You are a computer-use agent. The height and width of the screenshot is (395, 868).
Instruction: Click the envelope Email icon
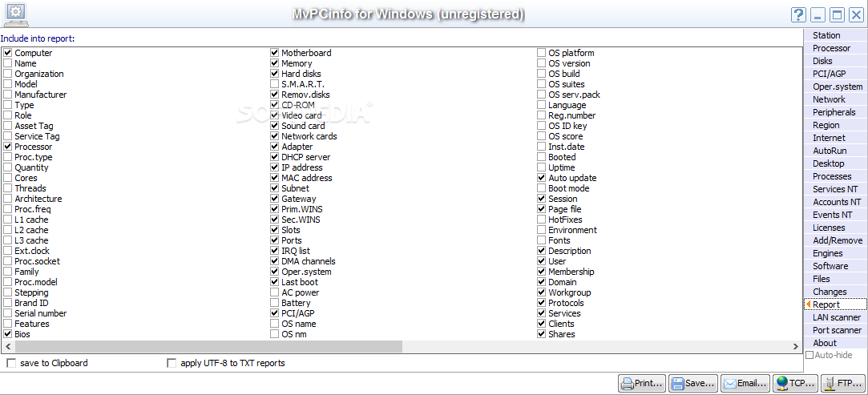tap(729, 383)
